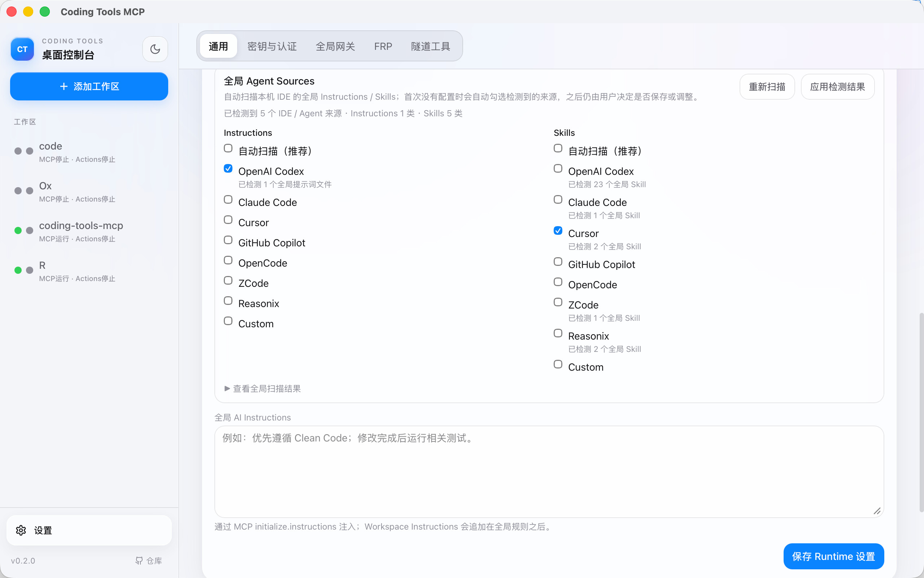Click the gear icon beside 设置
The image size is (924, 578).
21,530
